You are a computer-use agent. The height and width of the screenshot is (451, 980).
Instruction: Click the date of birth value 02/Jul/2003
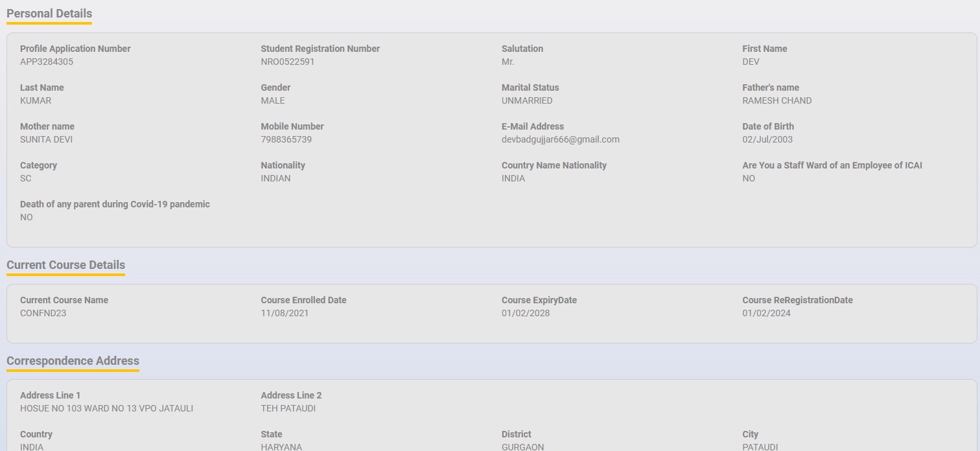(x=767, y=140)
